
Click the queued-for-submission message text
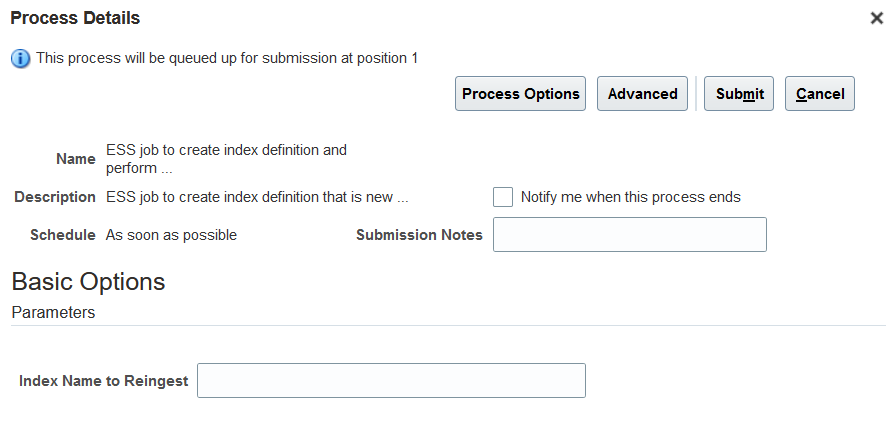point(227,58)
